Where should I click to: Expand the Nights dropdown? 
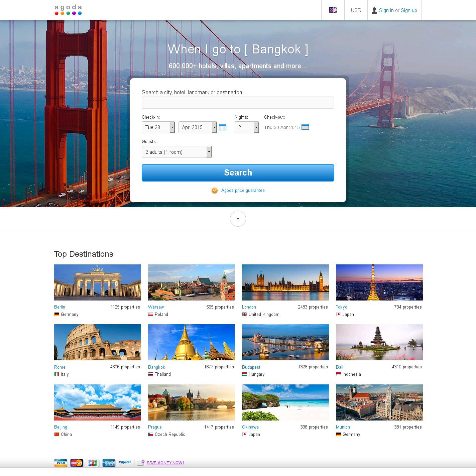(x=247, y=127)
